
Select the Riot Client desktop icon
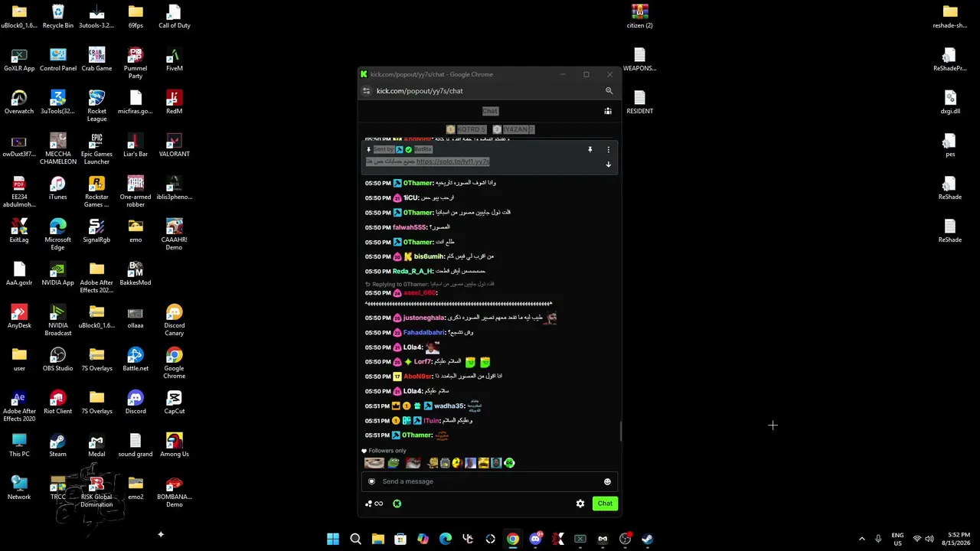[x=58, y=403]
